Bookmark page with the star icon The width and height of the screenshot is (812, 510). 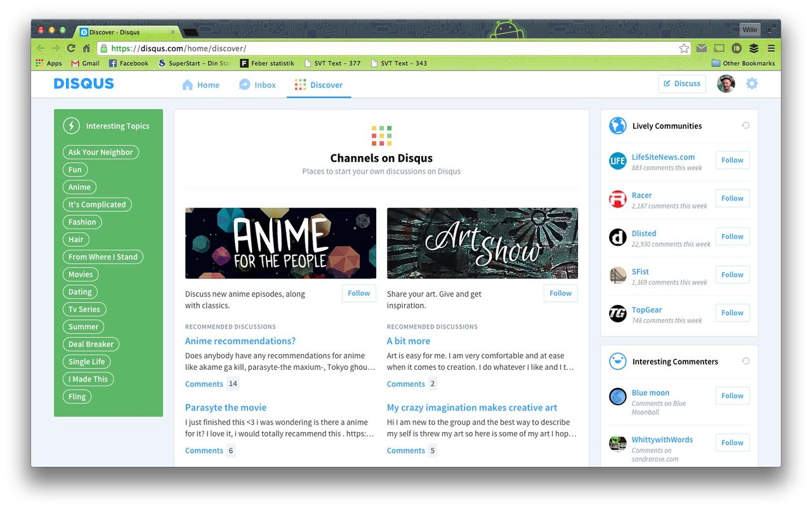(x=684, y=48)
